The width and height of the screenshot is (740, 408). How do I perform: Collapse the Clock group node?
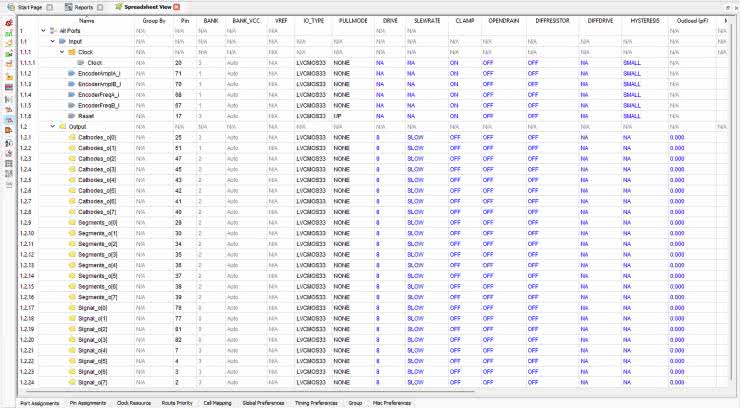(61, 52)
